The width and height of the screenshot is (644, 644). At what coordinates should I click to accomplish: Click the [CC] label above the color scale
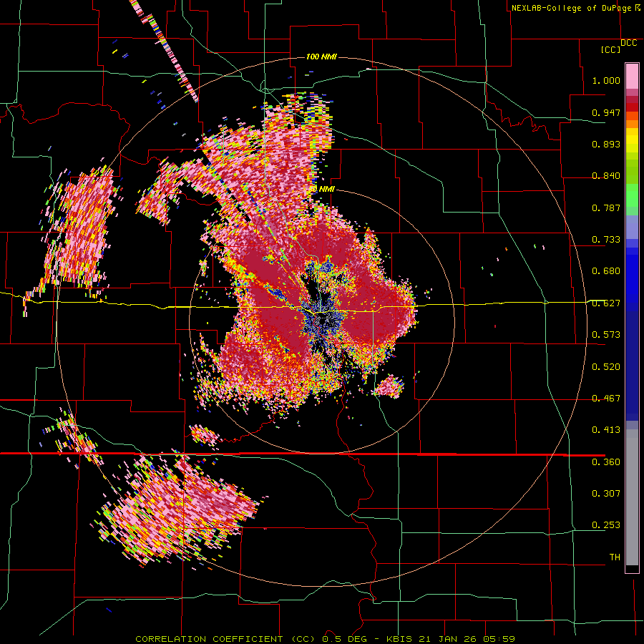click(x=611, y=49)
